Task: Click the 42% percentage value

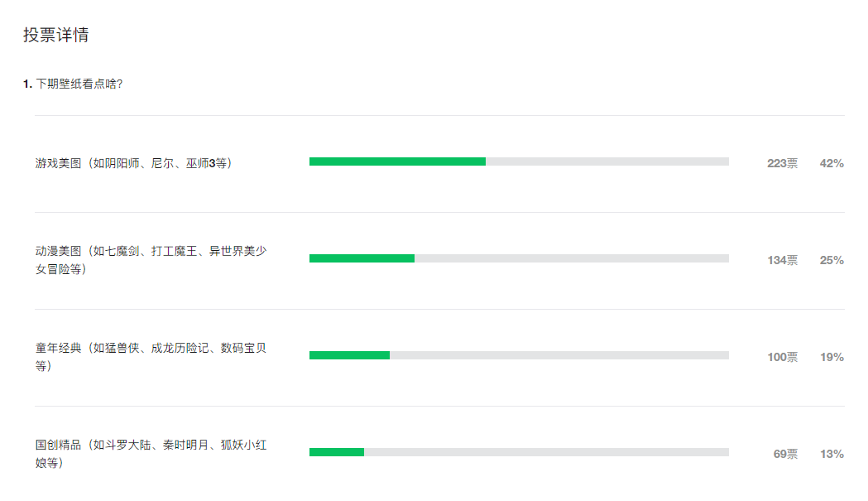Action: (832, 164)
